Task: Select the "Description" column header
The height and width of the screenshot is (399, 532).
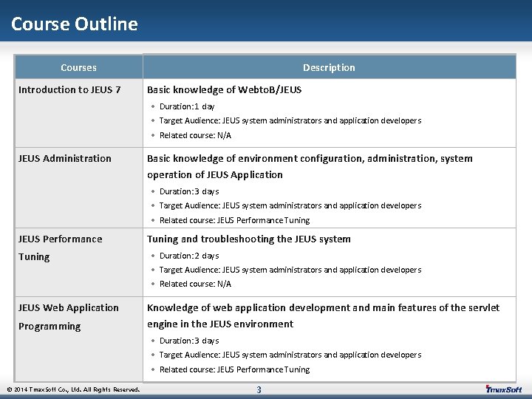Action: 329,67
